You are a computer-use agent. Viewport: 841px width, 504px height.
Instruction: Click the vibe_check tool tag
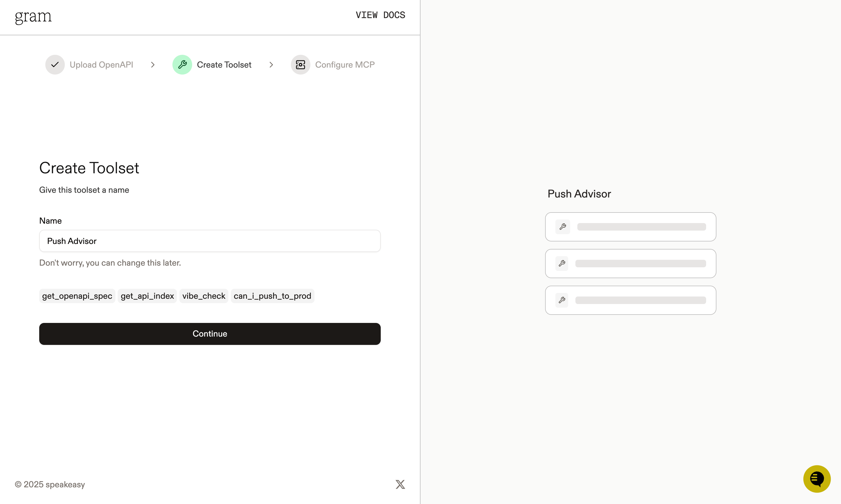click(x=204, y=296)
